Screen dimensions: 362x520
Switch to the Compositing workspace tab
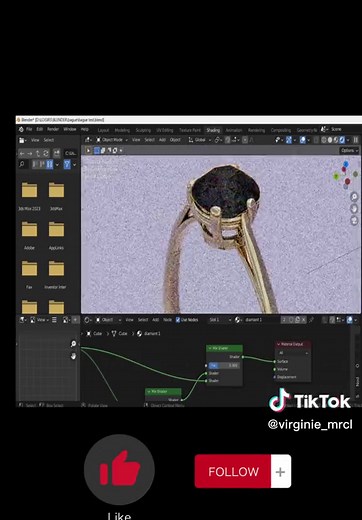pos(281,130)
